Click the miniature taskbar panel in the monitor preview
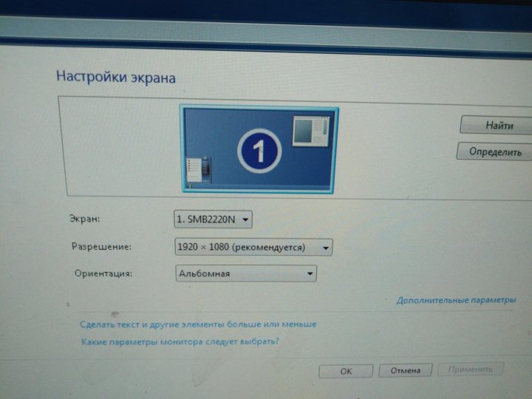Viewport: 532px width, 399px height. [x=199, y=171]
